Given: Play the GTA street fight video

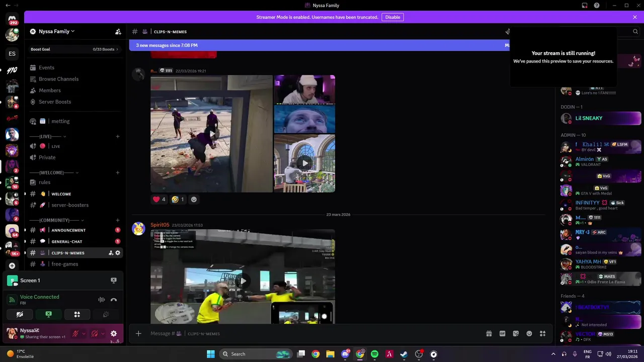Looking at the screenshot, I should pyautogui.click(x=211, y=134).
